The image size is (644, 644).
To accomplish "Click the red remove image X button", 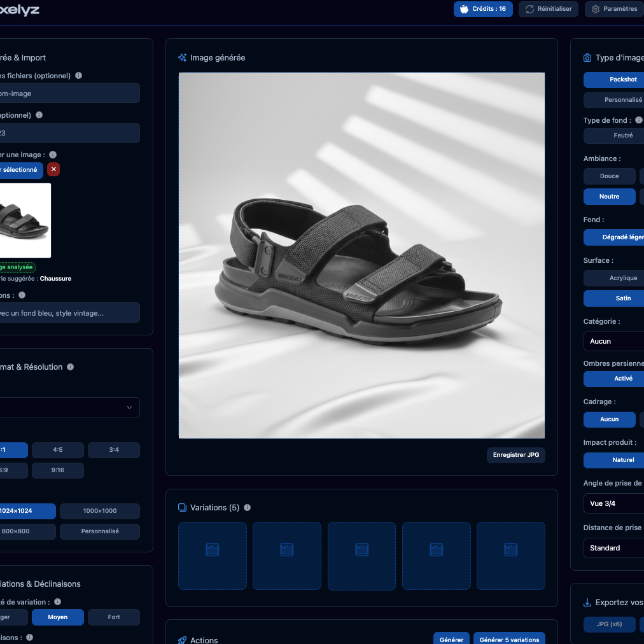I will [53, 169].
